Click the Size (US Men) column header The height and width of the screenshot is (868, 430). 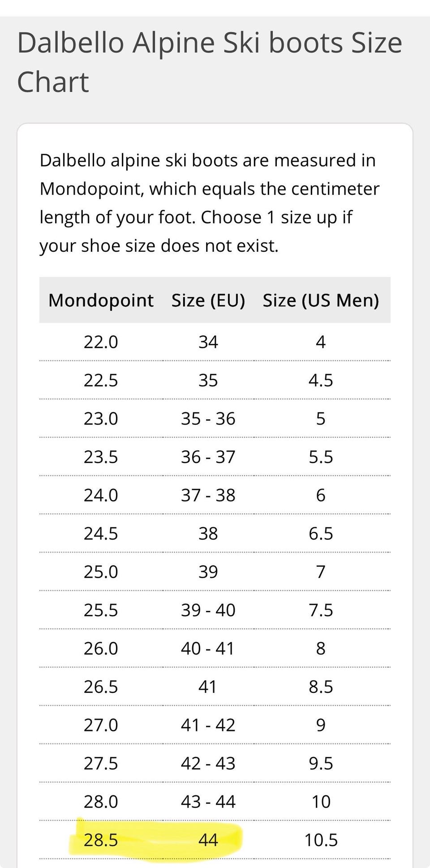click(321, 300)
